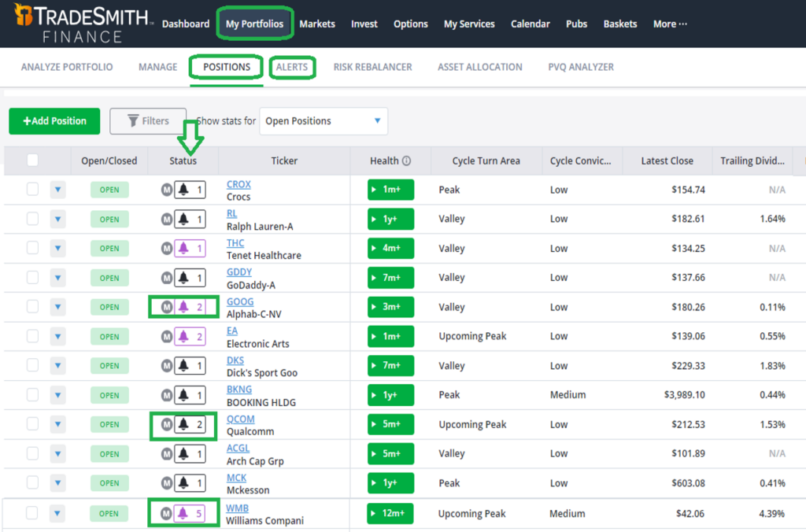
Task: Click the 12m+ health badge for WMB
Action: pos(390,513)
